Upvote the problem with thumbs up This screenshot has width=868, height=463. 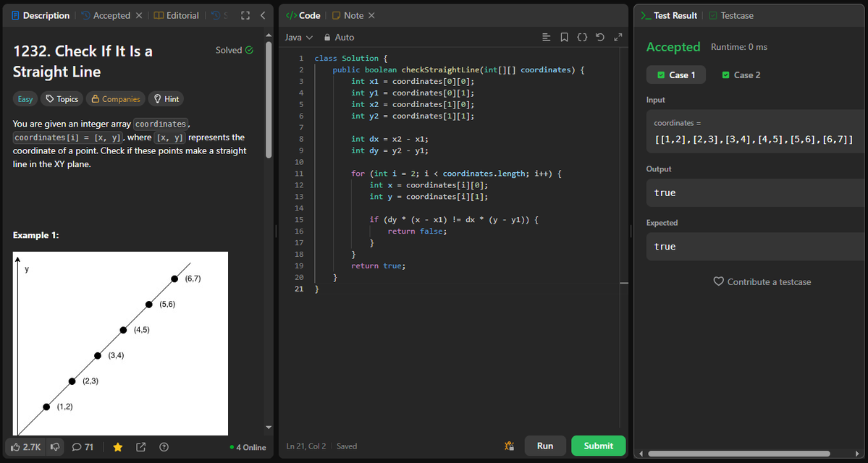pos(25,447)
